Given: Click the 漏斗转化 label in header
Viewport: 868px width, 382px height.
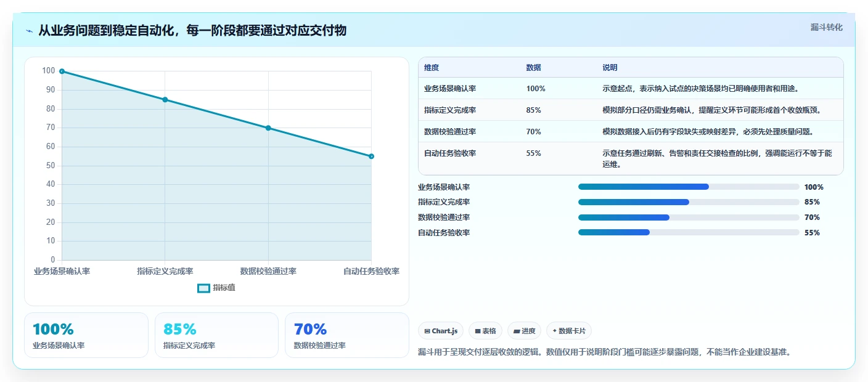Looking at the screenshot, I should pyautogui.click(x=826, y=27).
